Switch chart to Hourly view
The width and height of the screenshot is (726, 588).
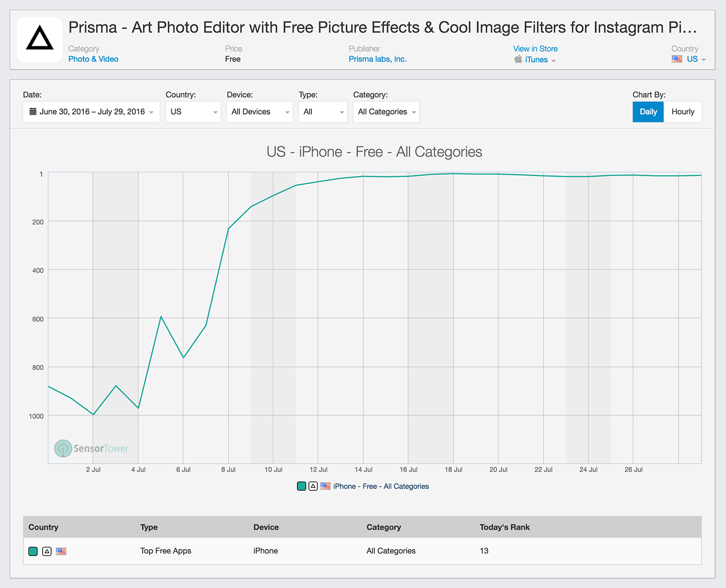point(682,112)
